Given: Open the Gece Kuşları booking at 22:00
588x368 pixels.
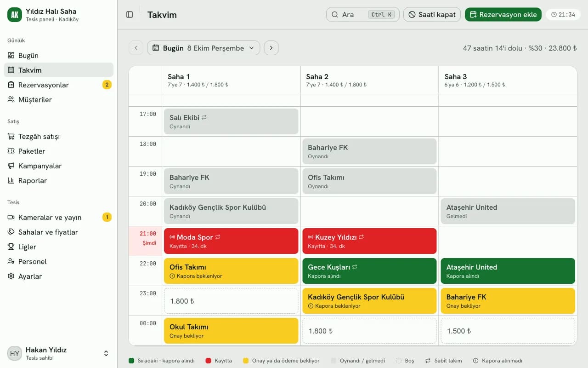Looking at the screenshot, I should (x=369, y=271).
